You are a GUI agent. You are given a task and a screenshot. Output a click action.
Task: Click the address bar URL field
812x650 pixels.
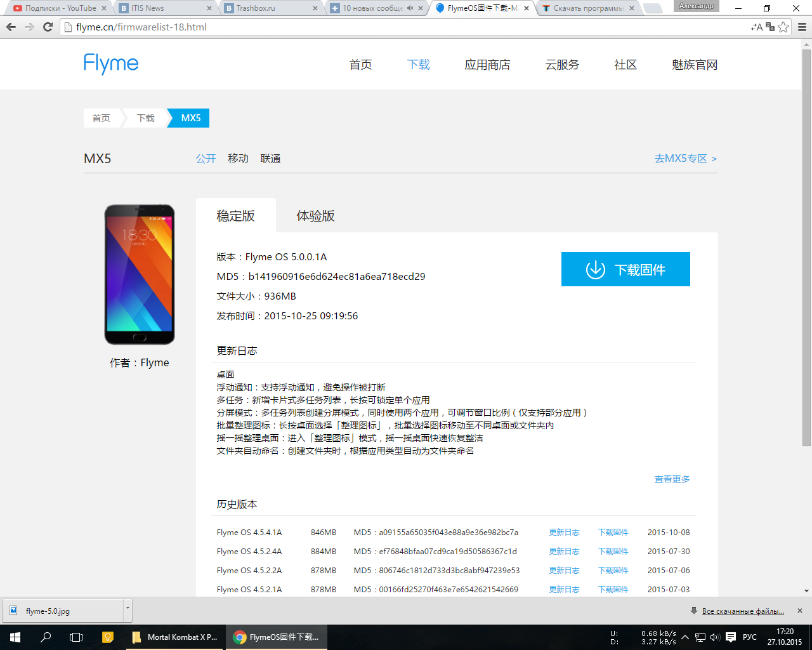point(406,27)
